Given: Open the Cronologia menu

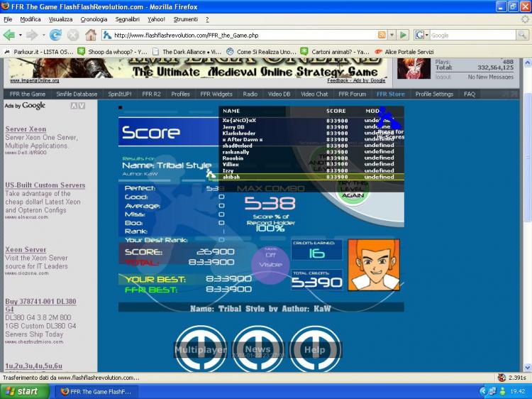Looking at the screenshot, I should (x=94, y=19).
